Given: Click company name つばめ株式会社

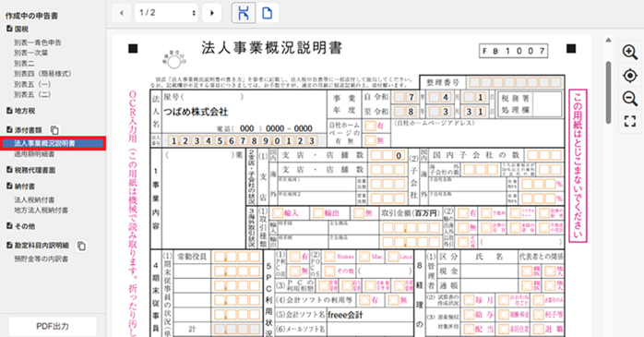Looking at the screenshot, I should pyautogui.click(x=196, y=113).
